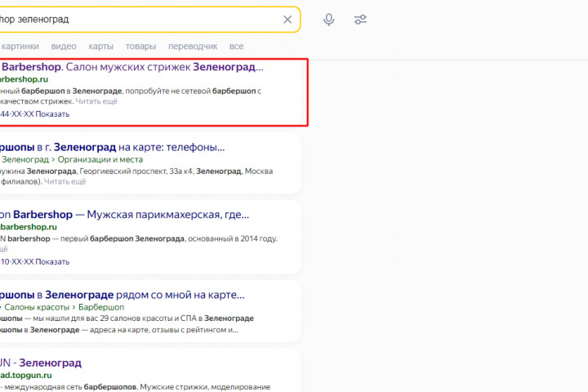Select snippet text основанный в 2014 году

tap(233, 238)
